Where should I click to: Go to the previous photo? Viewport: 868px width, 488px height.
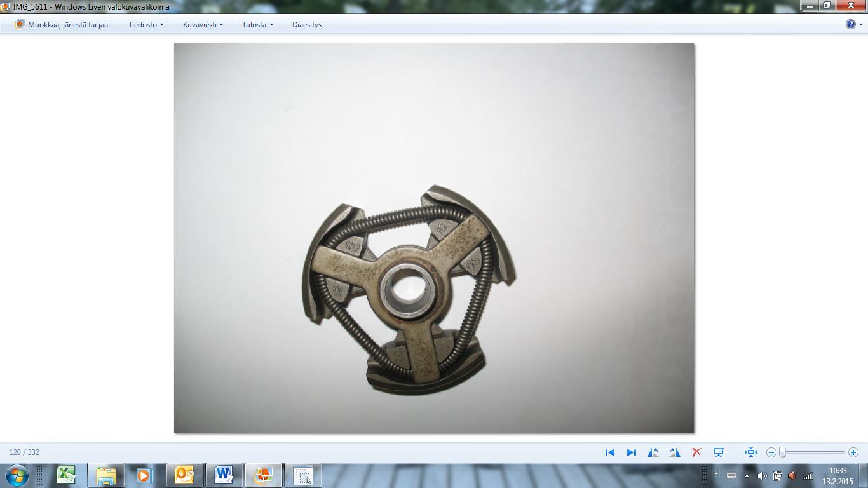point(610,452)
